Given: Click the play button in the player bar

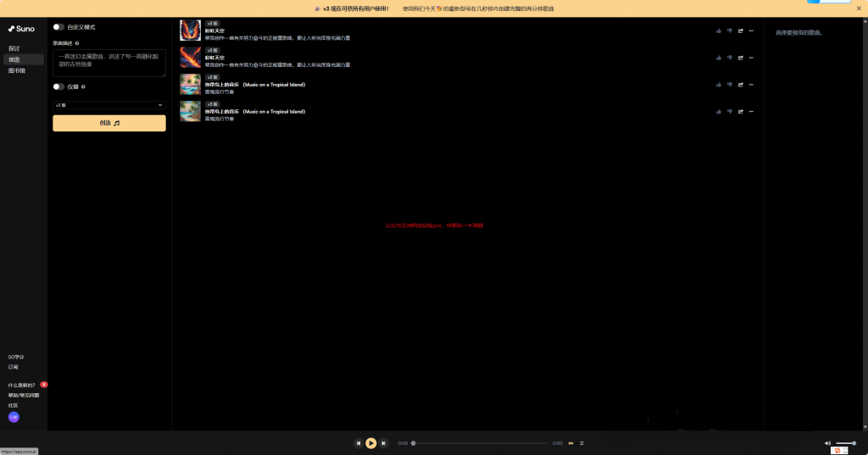Looking at the screenshot, I should tap(370, 443).
